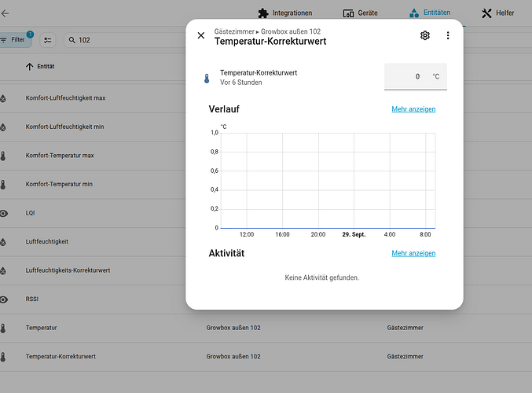Click the Entität sort arrow icon
Viewport: 532px width, 393px height.
[30, 67]
